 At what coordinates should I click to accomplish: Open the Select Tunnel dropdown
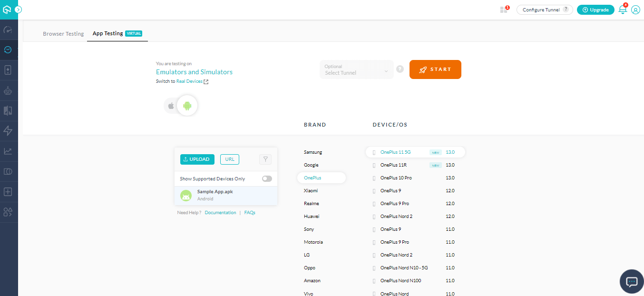(x=356, y=69)
